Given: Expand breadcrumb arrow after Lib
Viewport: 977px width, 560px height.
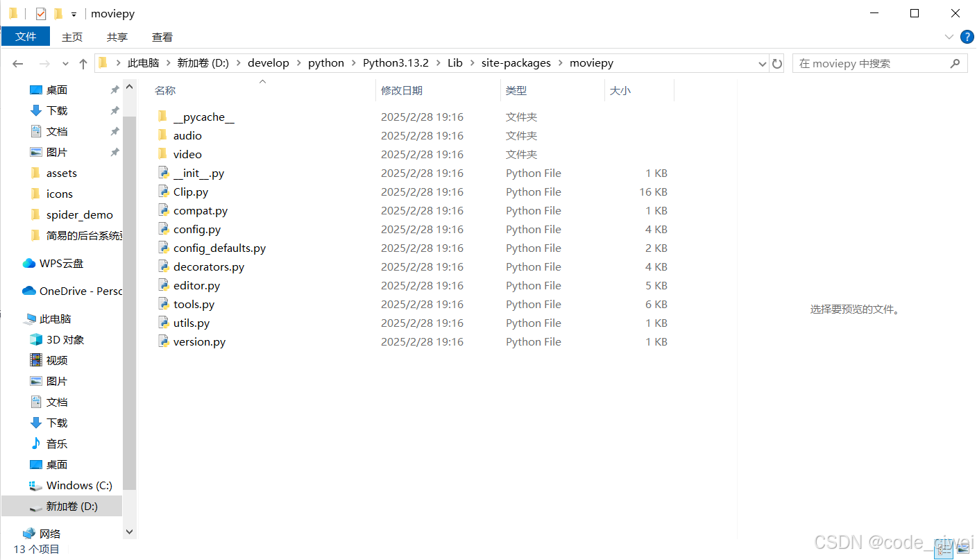Looking at the screenshot, I should (x=472, y=62).
